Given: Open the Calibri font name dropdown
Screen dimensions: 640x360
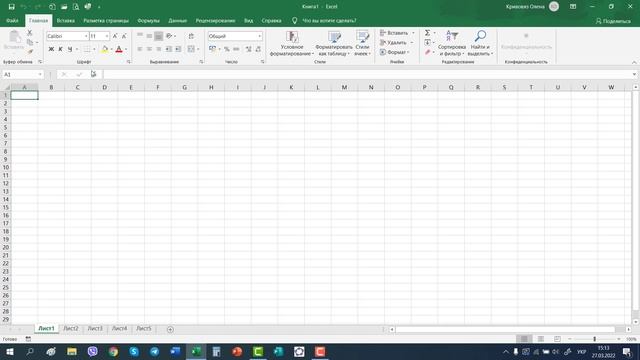Looking at the screenshot, I should tap(86, 36).
